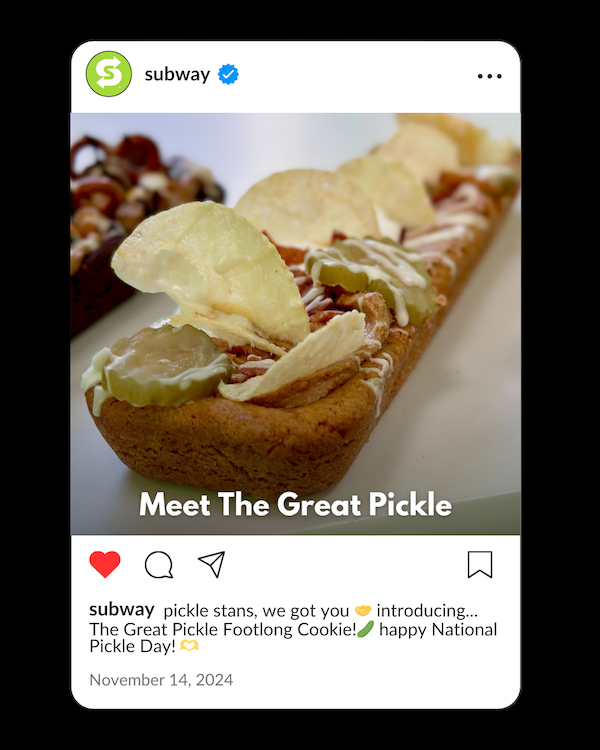Click the Meet The Great Pickle overlay text
The width and height of the screenshot is (600, 750).
(295, 504)
